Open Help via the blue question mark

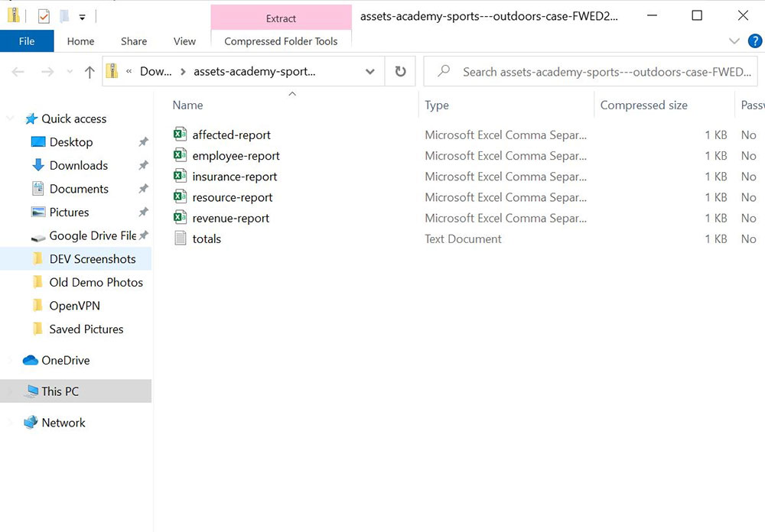tap(754, 41)
